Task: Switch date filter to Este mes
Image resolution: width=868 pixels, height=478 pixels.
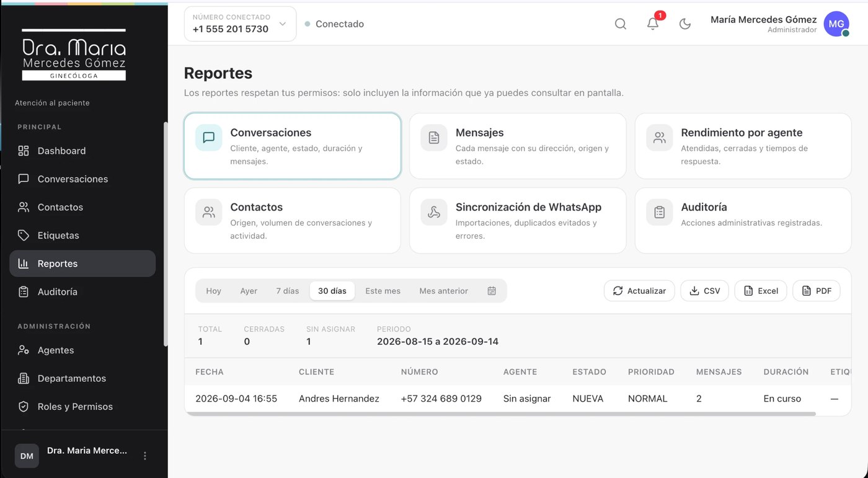Action: [383, 291]
